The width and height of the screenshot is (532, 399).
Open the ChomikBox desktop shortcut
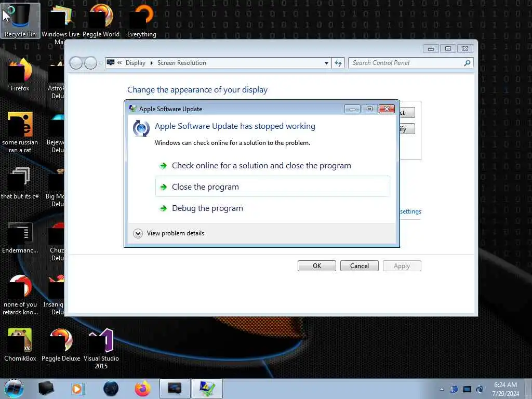[20, 345]
